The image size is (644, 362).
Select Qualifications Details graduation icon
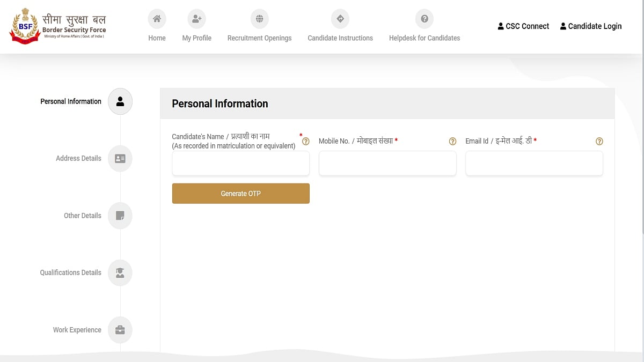[x=120, y=273]
